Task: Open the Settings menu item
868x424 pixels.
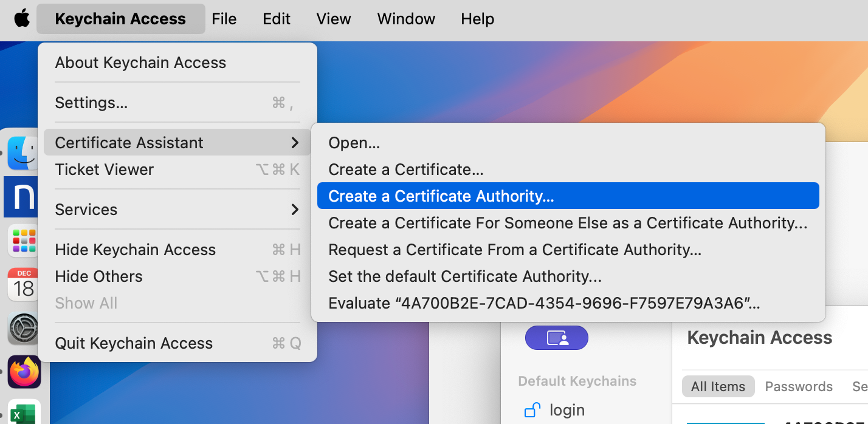Action: 91,103
